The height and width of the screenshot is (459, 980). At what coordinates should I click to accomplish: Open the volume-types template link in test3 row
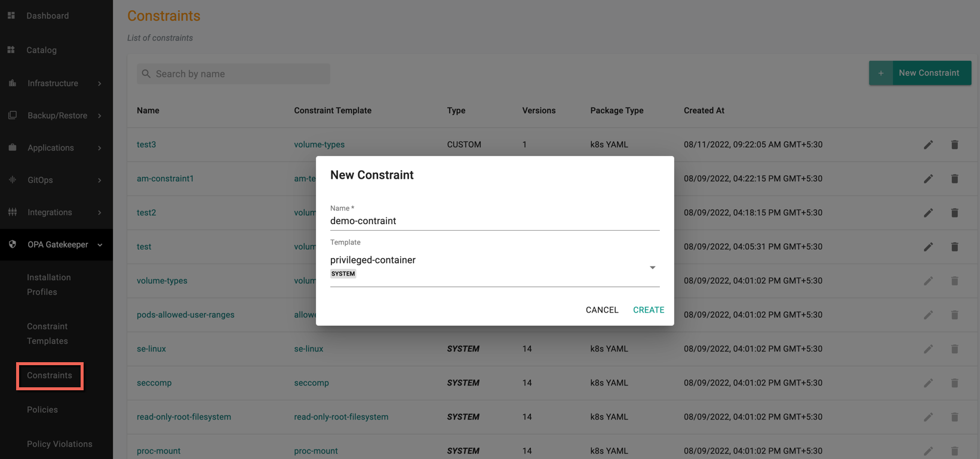(x=320, y=145)
